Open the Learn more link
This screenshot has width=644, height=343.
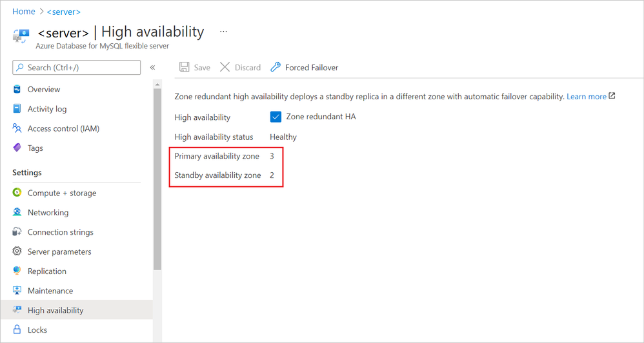click(x=587, y=97)
